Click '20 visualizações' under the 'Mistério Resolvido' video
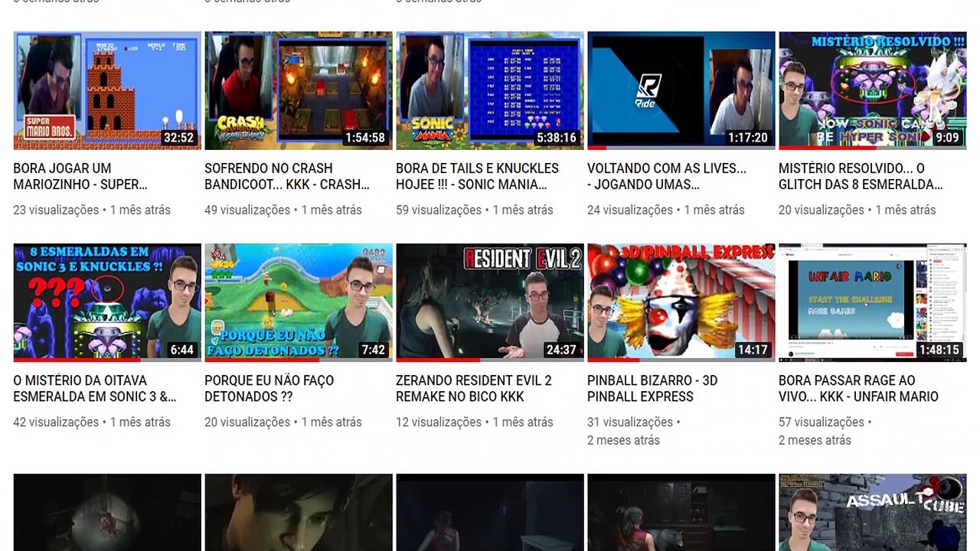 point(822,210)
